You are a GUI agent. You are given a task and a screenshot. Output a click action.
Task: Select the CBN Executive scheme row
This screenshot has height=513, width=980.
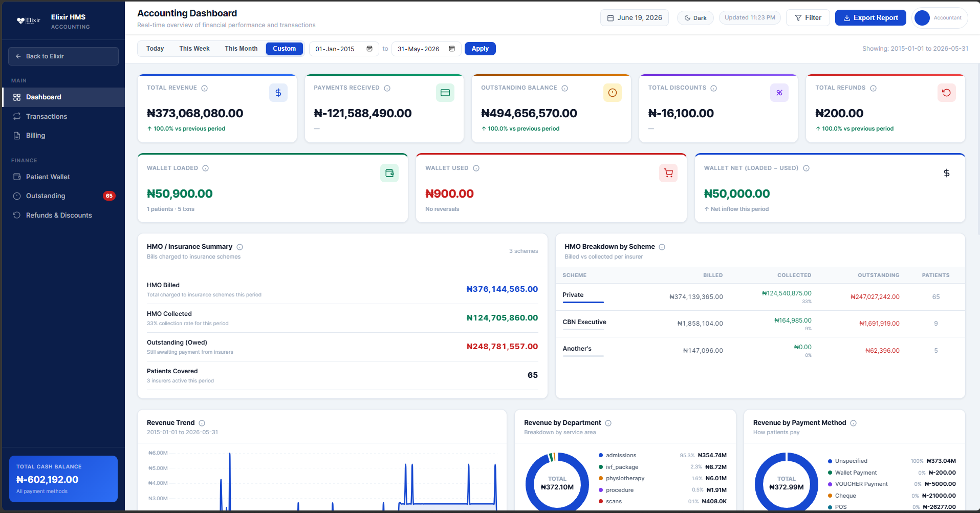pyautogui.click(x=760, y=324)
